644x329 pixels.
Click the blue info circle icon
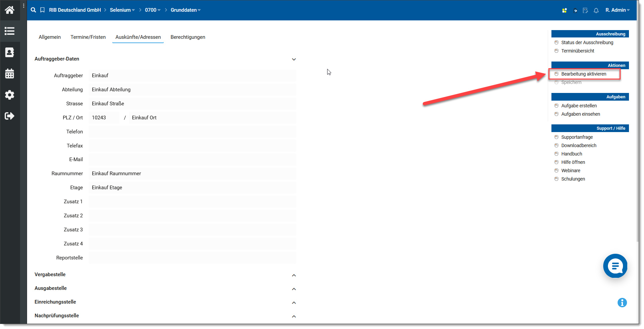(622, 303)
